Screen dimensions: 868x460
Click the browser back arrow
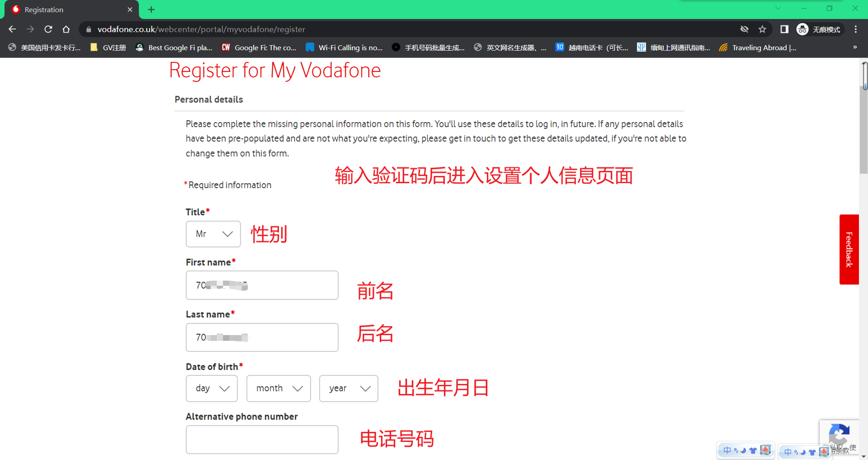12,29
